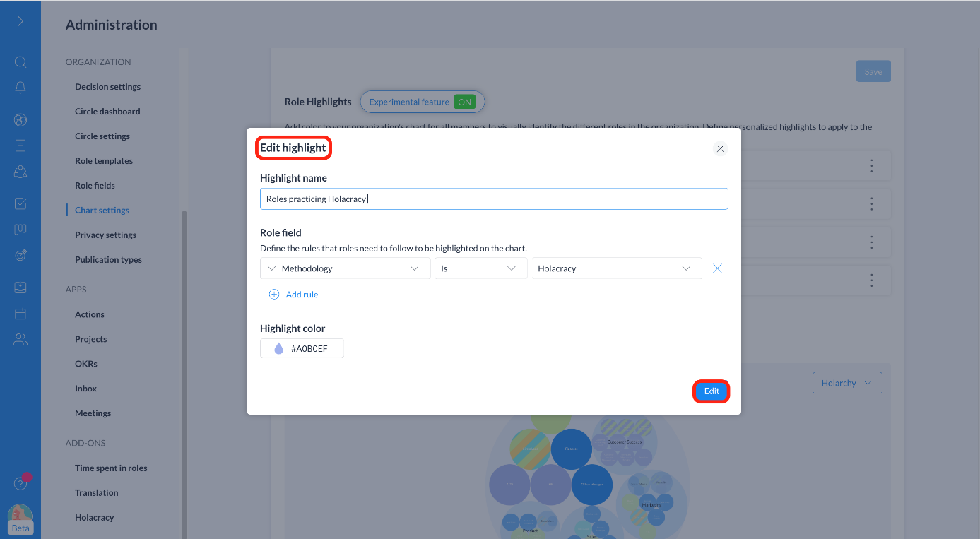Open three-dot menu of fourth highlight row
The width and height of the screenshot is (980, 539).
click(x=871, y=280)
